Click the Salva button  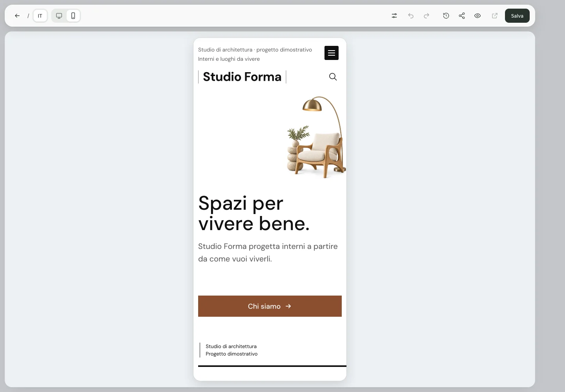coord(517,16)
